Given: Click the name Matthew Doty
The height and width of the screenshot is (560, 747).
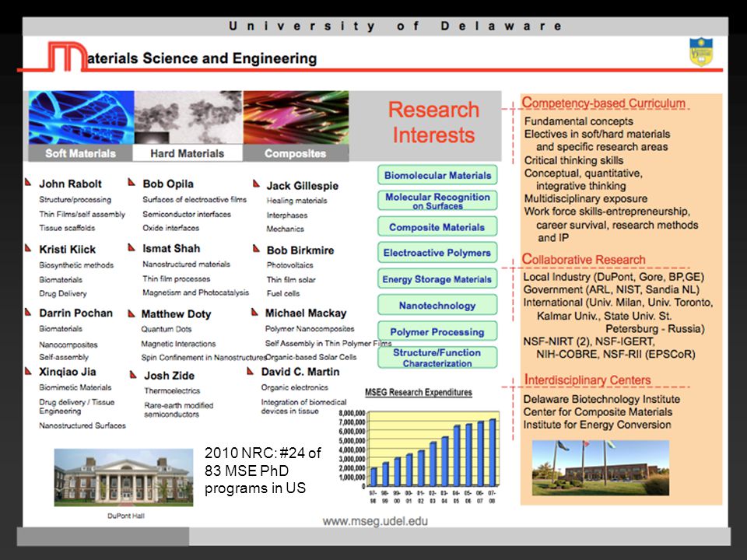Looking at the screenshot, I should [x=176, y=313].
